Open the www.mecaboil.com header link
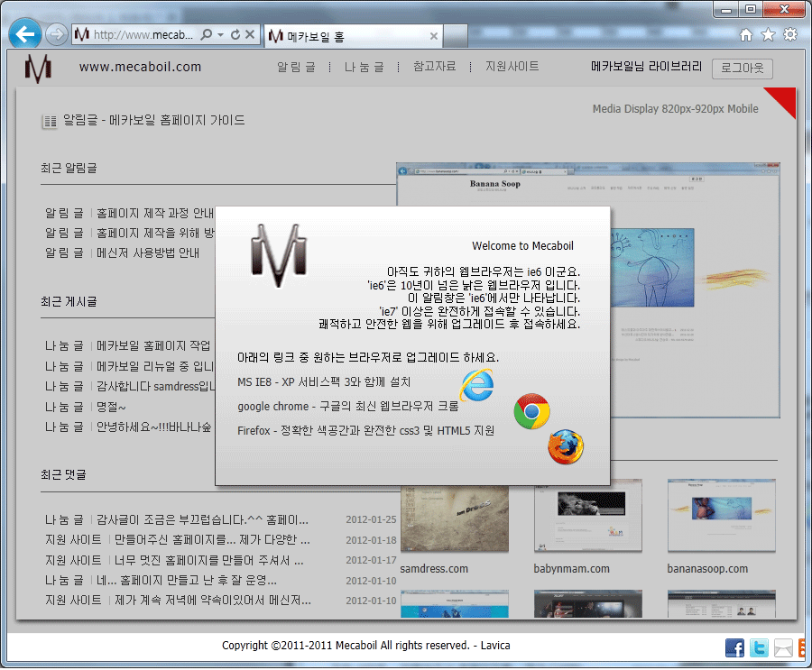Viewport: 812px width, 670px height. click(141, 67)
